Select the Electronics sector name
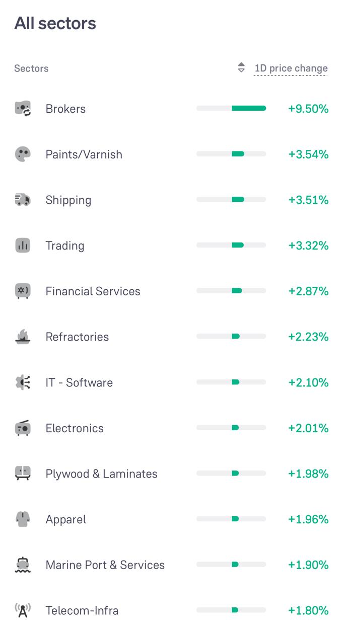 [x=75, y=428]
